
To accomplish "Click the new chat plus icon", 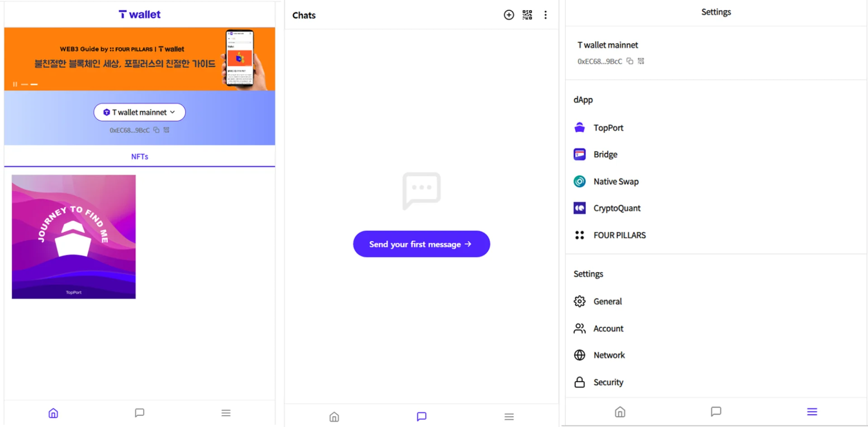I will [509, 15].
